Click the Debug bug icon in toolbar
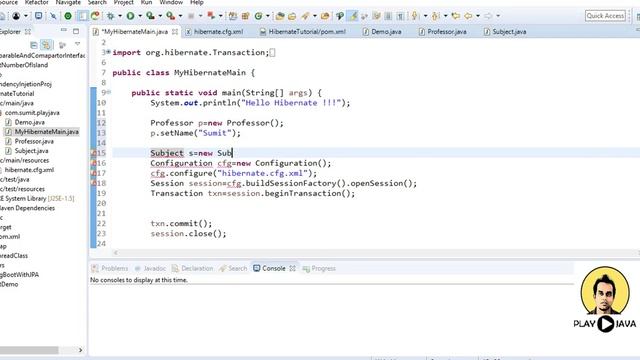 (111, 16)
